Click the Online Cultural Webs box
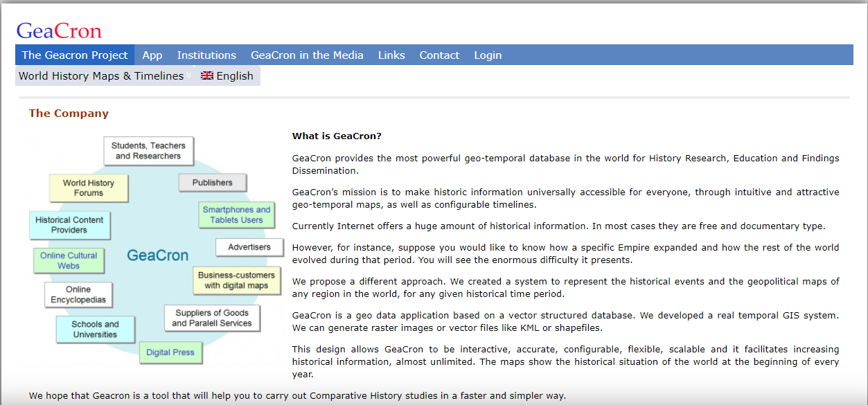The width and height of the screenshot is (868, 405). pos(69,260)
